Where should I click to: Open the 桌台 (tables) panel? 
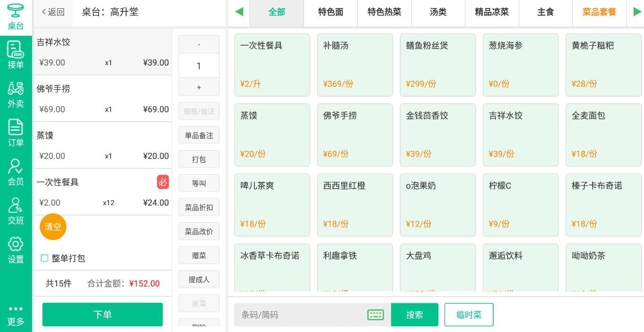pyautogui.click(x=16, y=15)
